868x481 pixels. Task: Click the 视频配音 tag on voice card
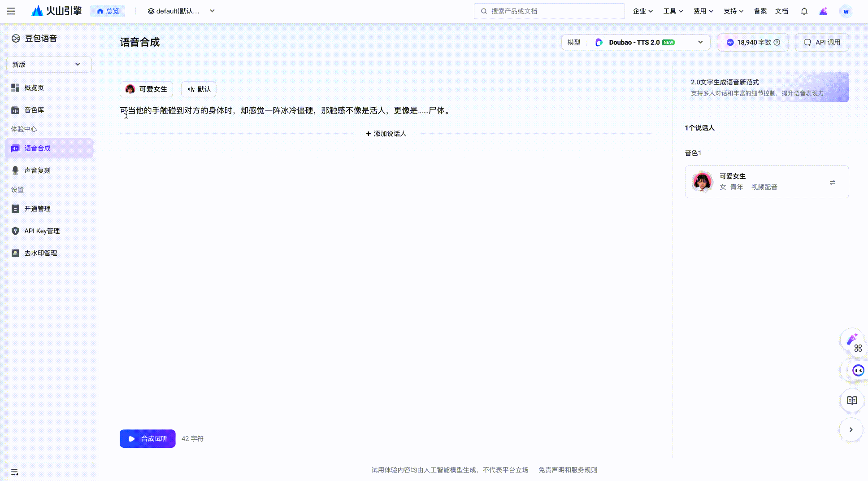764,187
